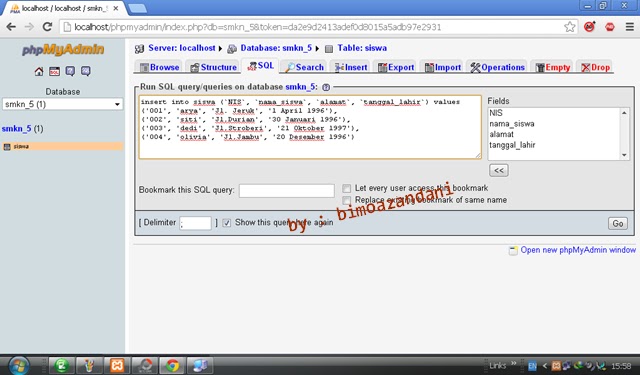Click the database icon in breadcrumb
The image size is (640, 375).
(x=232, y=49)
